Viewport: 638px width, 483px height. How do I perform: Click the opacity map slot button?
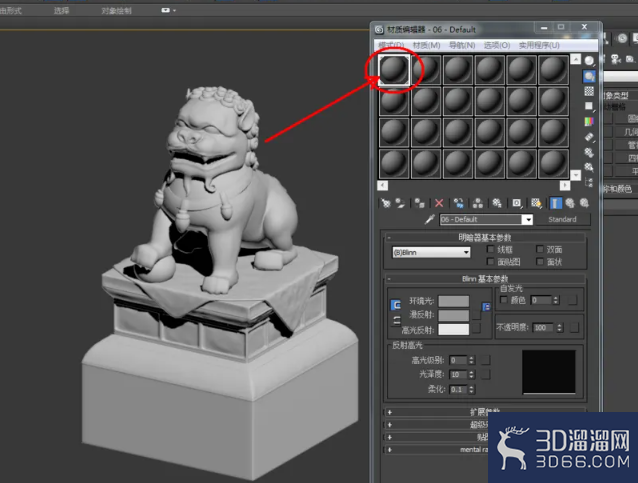pyautogui.click(x=574, y=327)
